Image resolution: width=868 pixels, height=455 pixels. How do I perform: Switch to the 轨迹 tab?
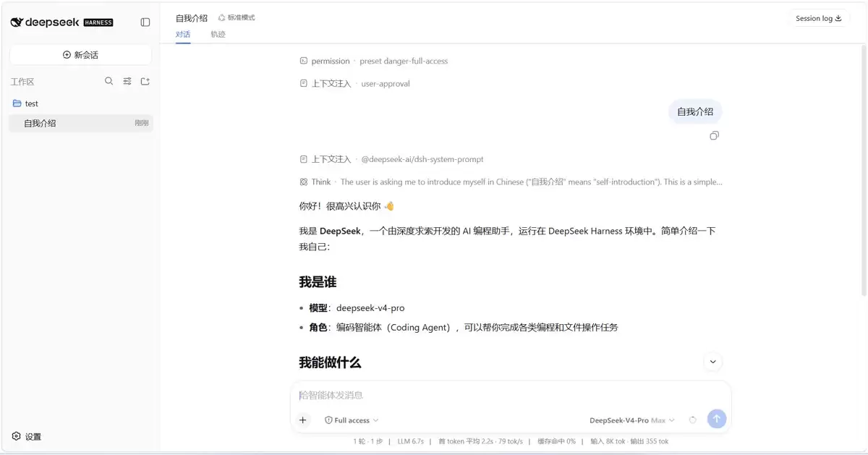click(x=218, y=34)
